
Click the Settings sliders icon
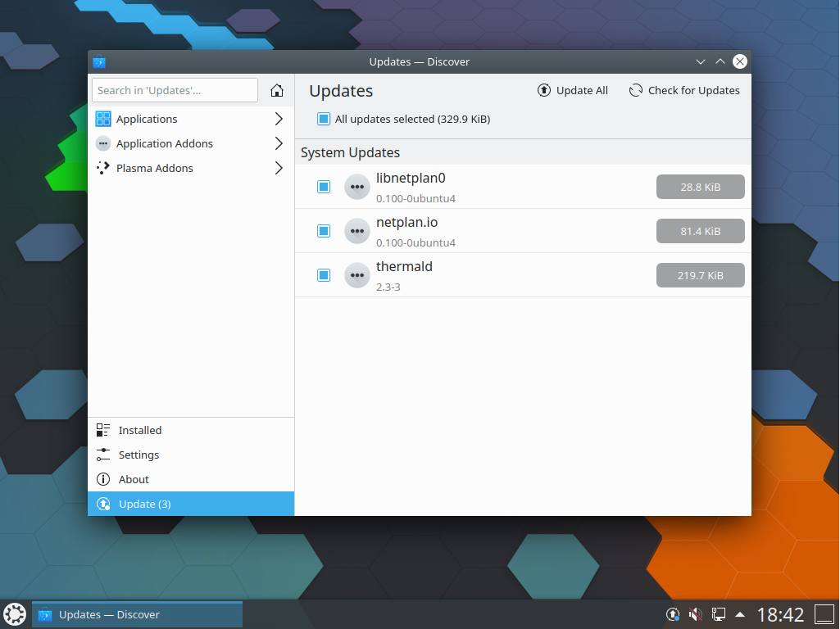[103, 455]
